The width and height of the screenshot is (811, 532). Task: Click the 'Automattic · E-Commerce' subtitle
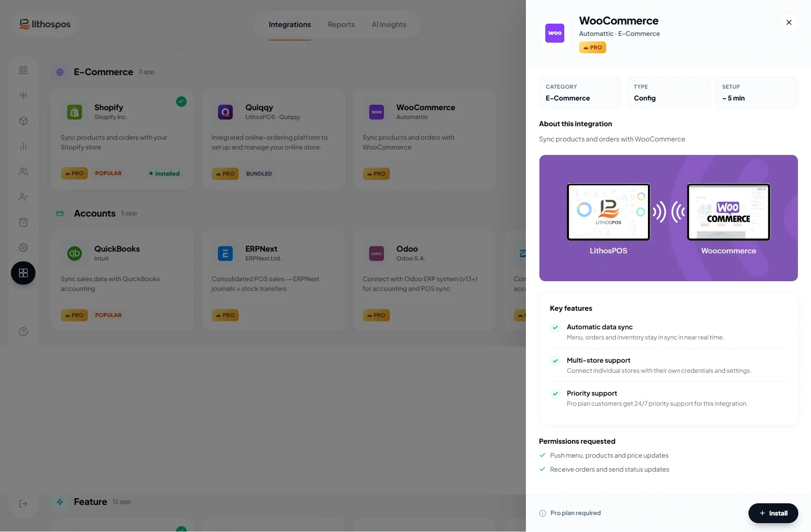[x=619, y=33]
